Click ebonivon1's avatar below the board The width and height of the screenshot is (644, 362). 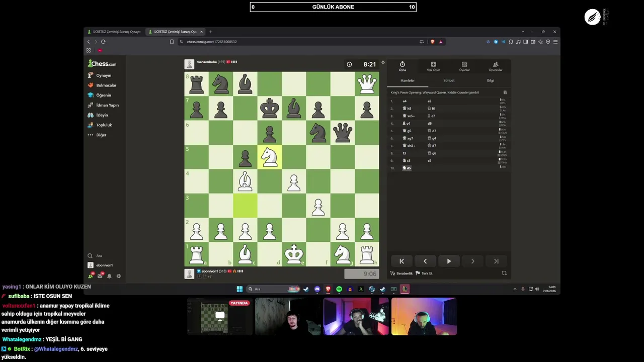point(189,274)
